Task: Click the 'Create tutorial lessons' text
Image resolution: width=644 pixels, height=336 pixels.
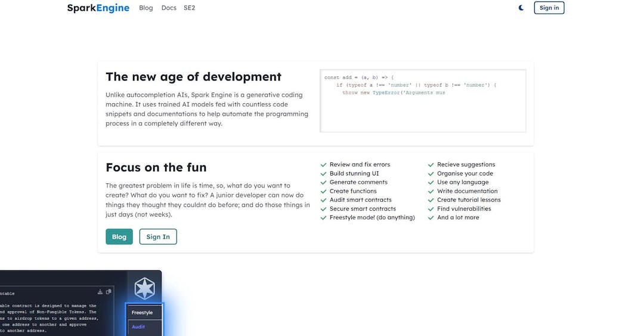Action: pyautogui.click(x=469, y=200)
